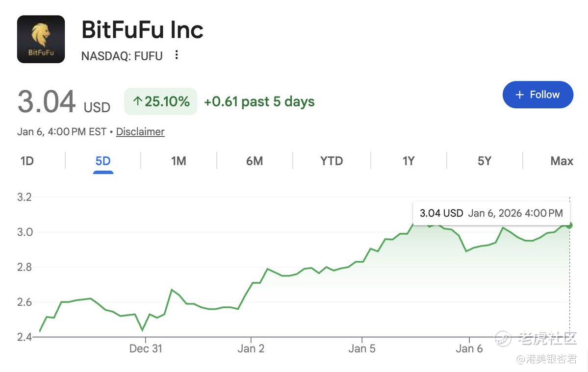
Task: View the 1Y price history
Action: pyautogui.click(x=409, y=161)
